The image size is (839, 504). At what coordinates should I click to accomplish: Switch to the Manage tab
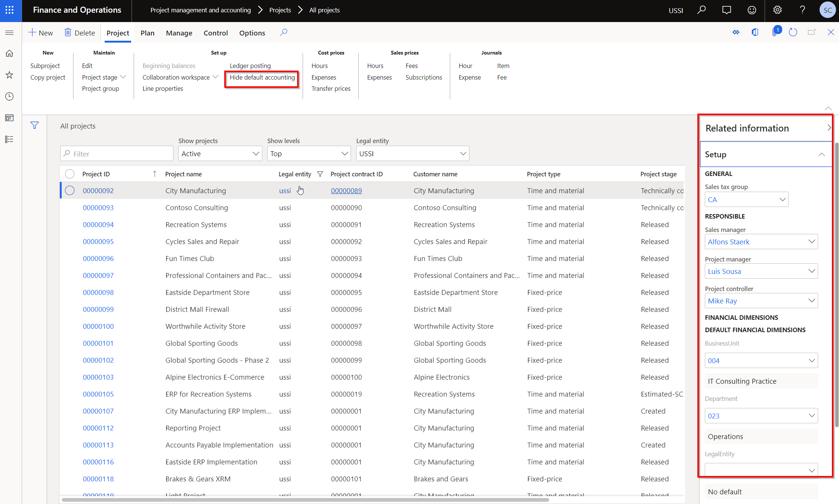click(179, 33)
